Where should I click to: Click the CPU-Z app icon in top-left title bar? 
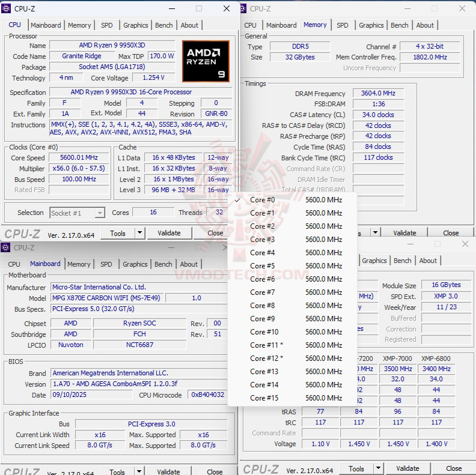tap(6, 8)
